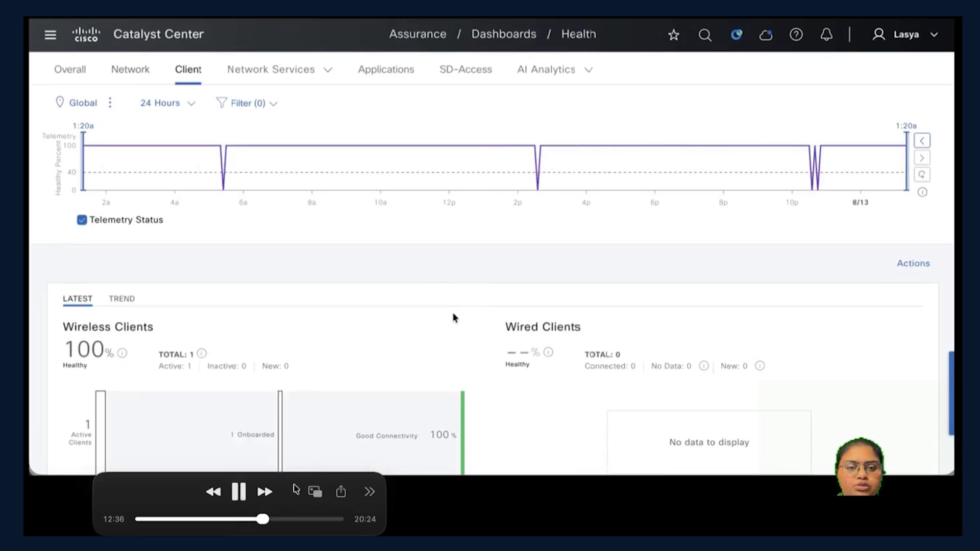Open the hamburger navigation menu
This screenshot has width=980, height=551.
(50, 35)
